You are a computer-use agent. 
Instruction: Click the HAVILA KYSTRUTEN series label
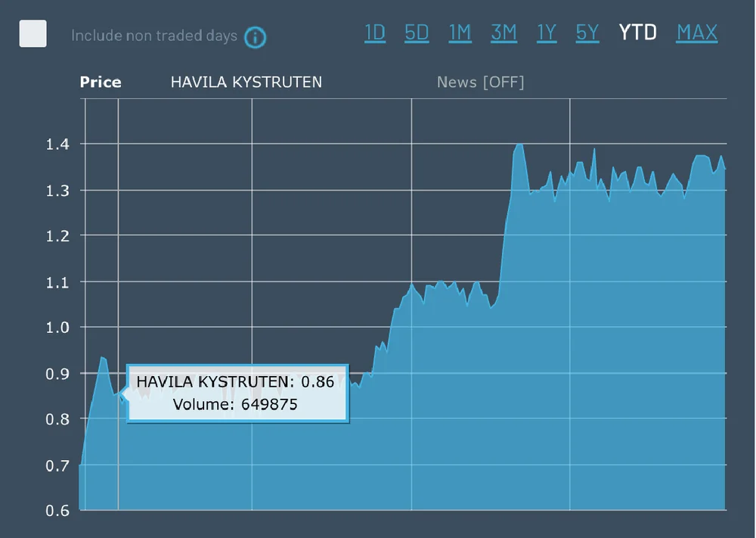coord(246,82)
